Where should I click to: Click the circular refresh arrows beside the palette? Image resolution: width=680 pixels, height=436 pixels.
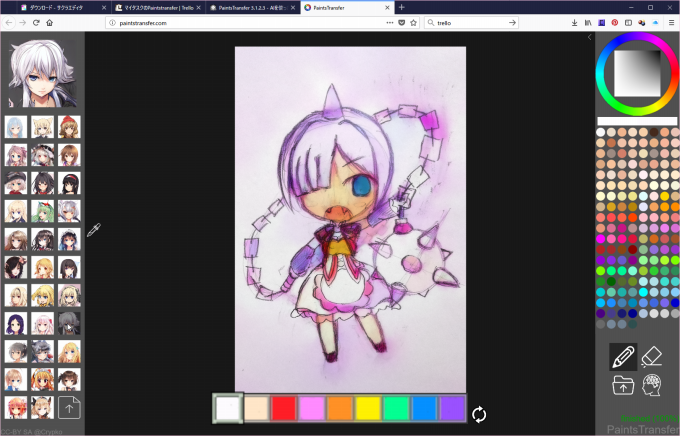pyautogui.click(x=479, y=414)
